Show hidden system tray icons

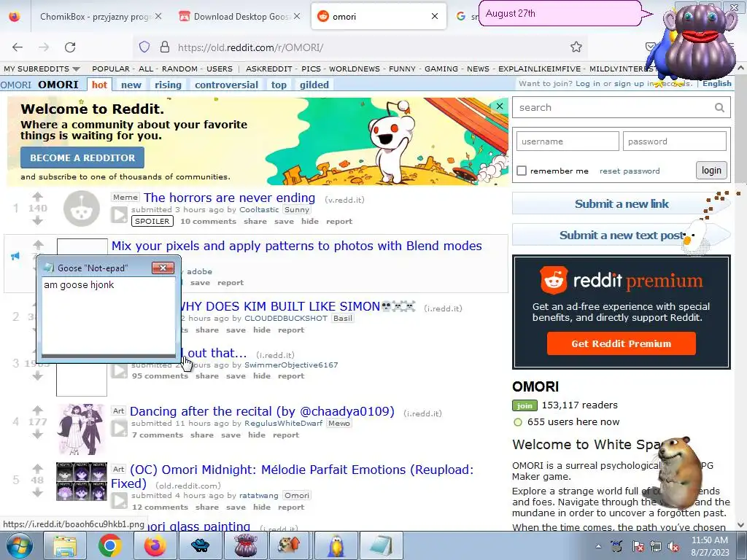(x=598, y=546)
